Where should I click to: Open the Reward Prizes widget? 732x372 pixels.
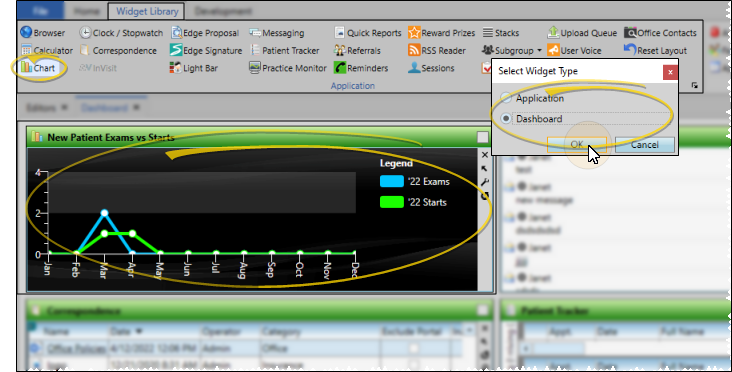(441, 33)
